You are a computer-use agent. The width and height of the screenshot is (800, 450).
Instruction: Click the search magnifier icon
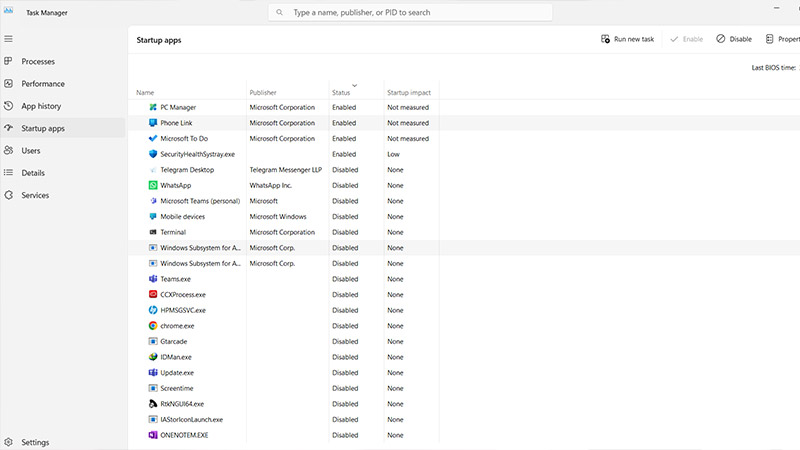279,12
